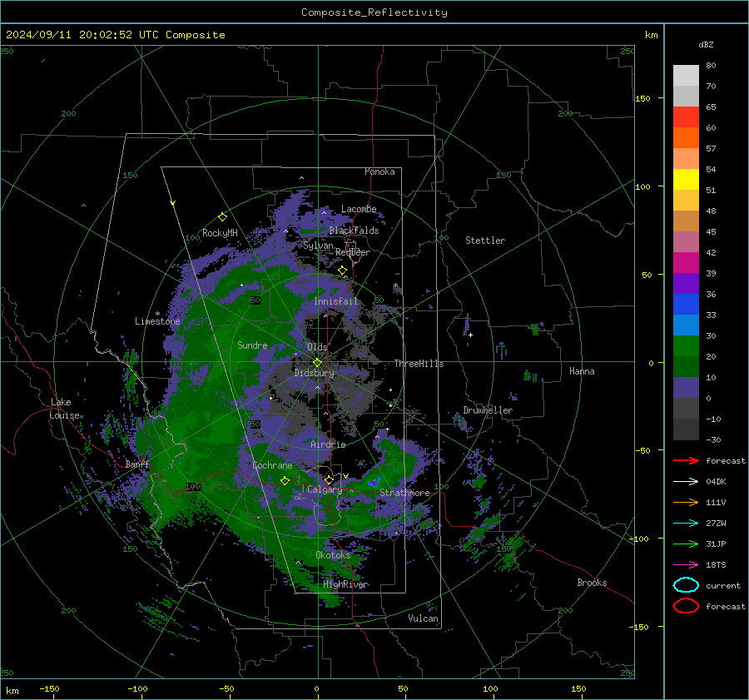
Task: Click the ThreeHills label
Action: [x=419, y=364]
